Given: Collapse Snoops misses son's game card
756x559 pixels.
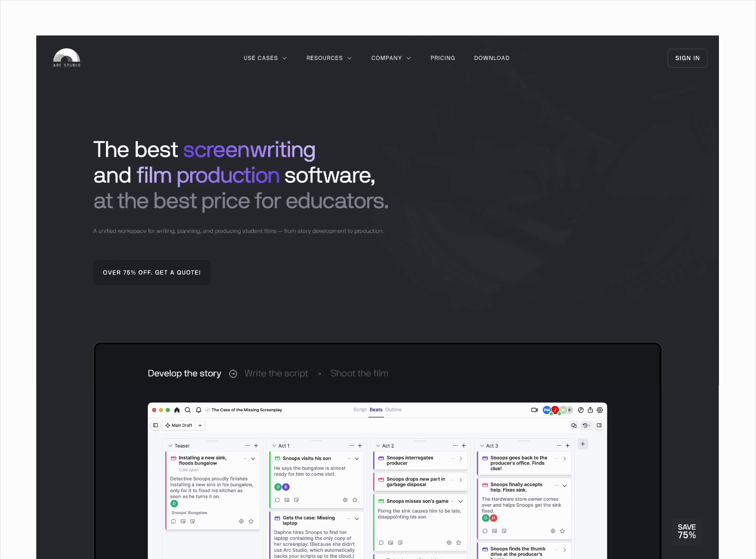Looking at the screenshot, I should point(461,501).
